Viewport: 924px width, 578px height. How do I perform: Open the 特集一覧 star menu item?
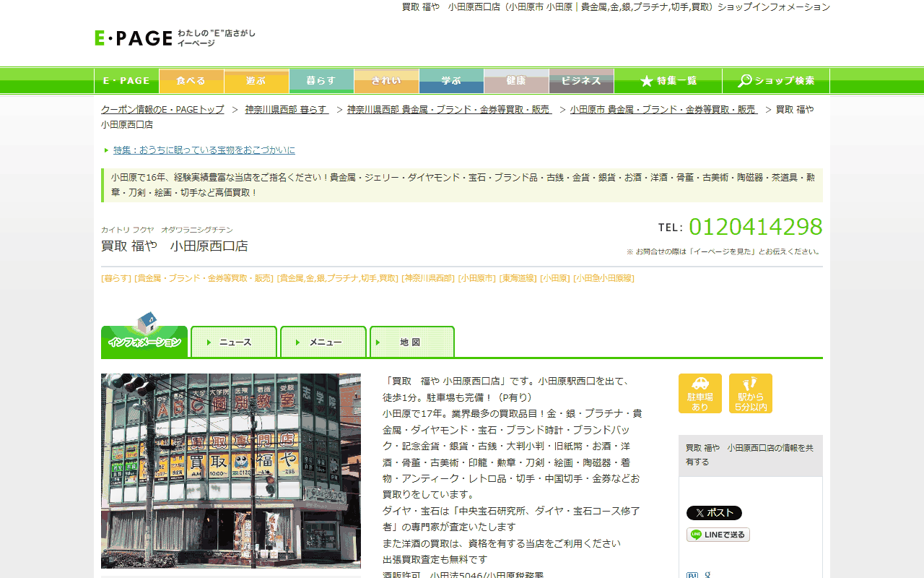click(668, 81)
